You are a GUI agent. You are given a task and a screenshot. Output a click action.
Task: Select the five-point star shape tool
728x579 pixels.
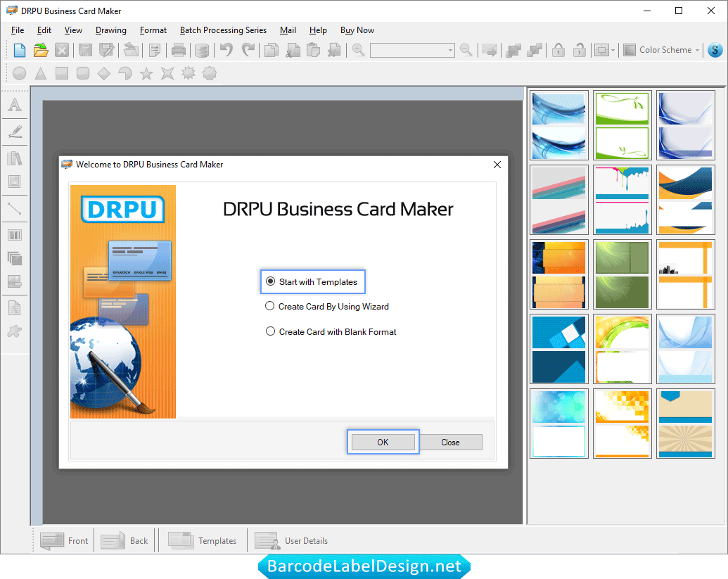pos(146,73)
